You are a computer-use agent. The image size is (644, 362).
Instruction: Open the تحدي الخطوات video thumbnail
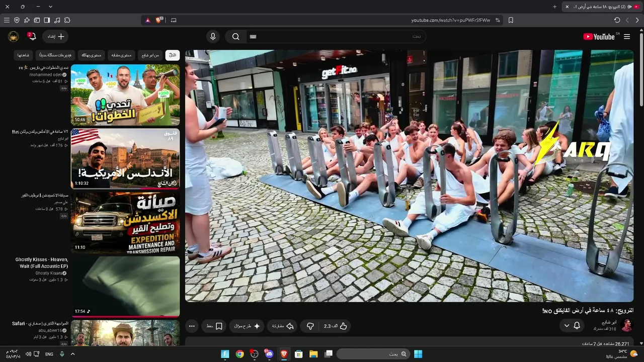pyautogui.click(x=125, y=95)
